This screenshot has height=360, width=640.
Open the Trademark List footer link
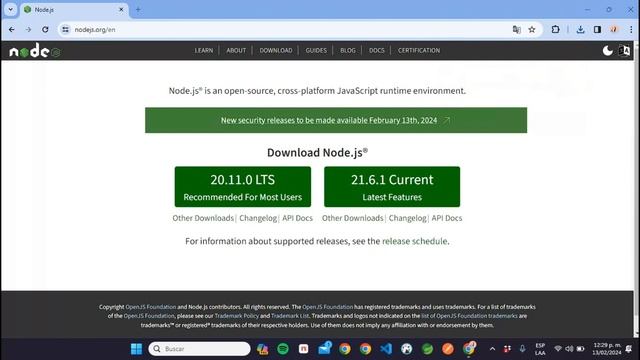pyautogui.click(x=290, y=316)
